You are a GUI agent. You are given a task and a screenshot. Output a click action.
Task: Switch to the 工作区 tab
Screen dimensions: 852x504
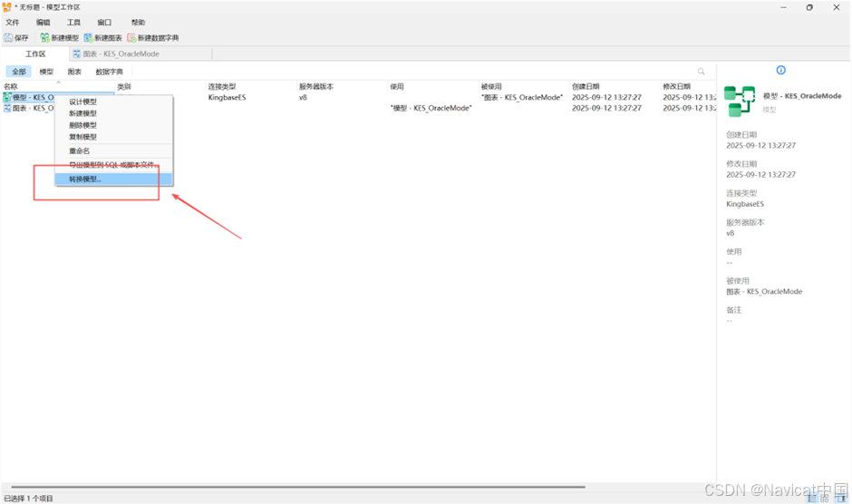(35, 53)
